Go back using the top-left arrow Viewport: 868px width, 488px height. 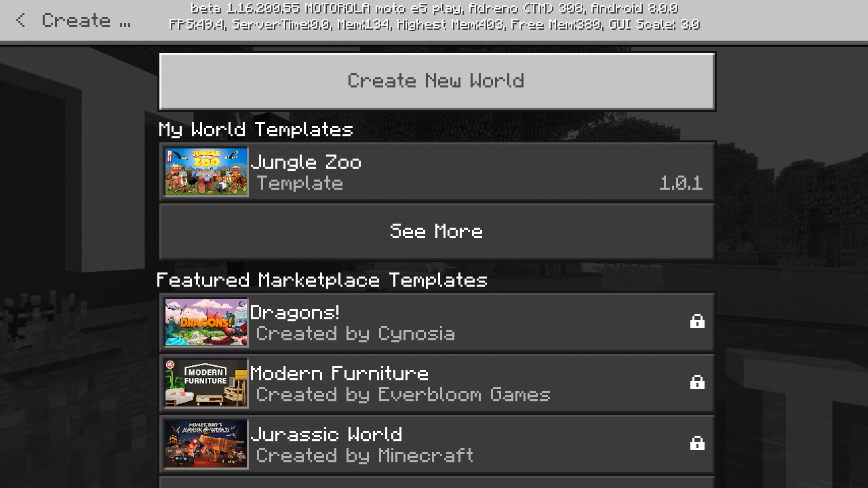tap(20, 20)
